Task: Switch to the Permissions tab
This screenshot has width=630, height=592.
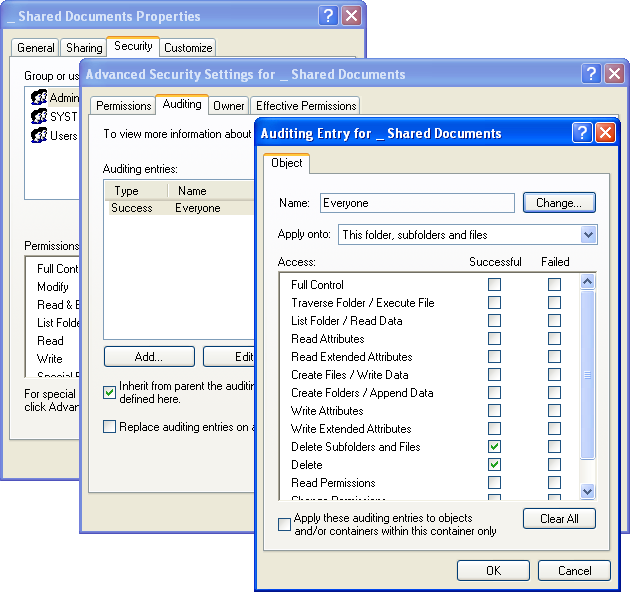Action: tap(123, 106)
